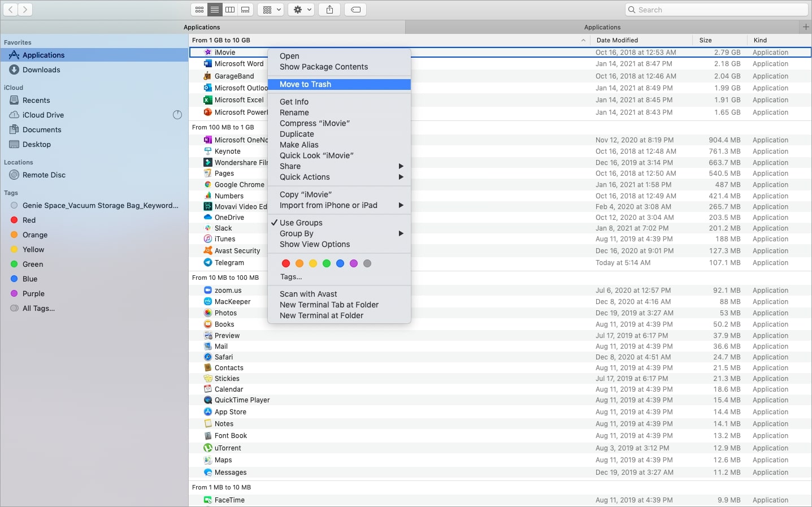The image size is (812, 507).
Task: Choose Compress "iMovie"
Action: click(x=339, y=123)
